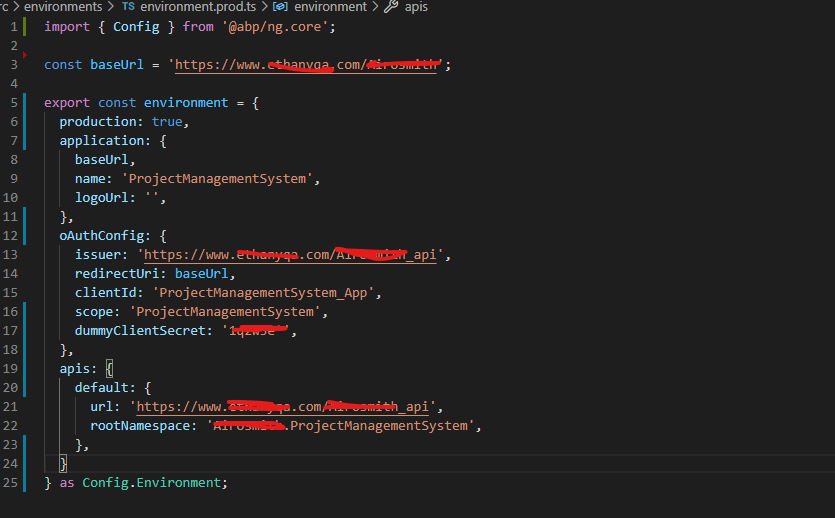The image size is (835, 518).
Task: Open the environment.prod.ts breadcrumb dropdown
Action: point(197,7)
